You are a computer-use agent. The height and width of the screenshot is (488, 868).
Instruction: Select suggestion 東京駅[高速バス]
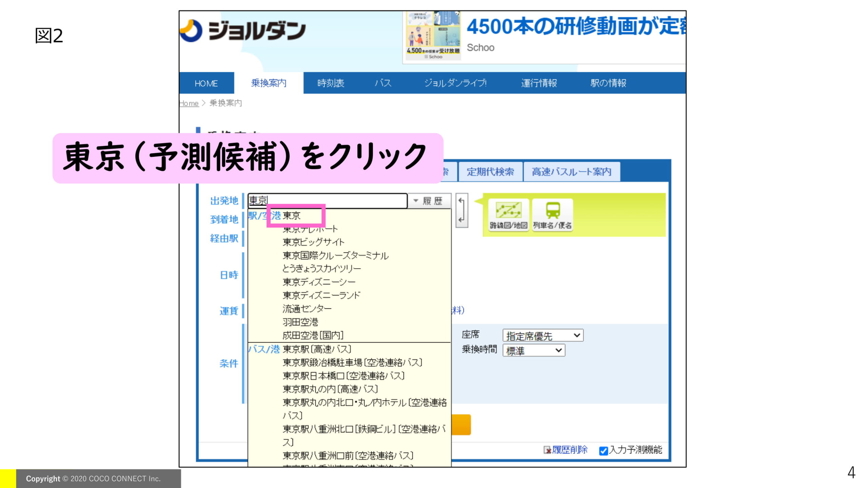click(317, 349)
